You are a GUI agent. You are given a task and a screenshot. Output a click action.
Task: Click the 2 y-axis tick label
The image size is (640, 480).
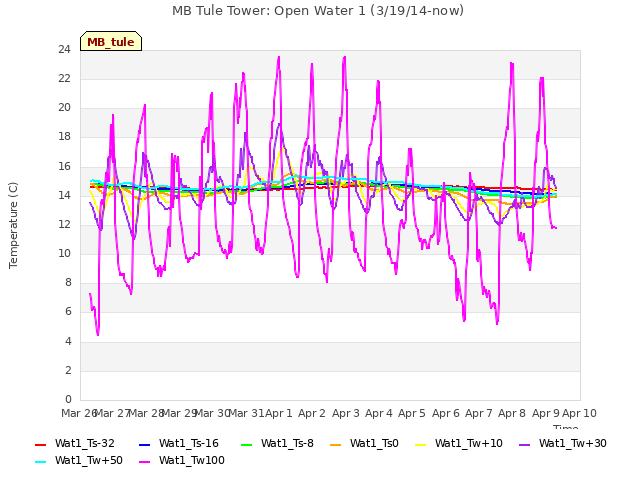pos(68,370)
